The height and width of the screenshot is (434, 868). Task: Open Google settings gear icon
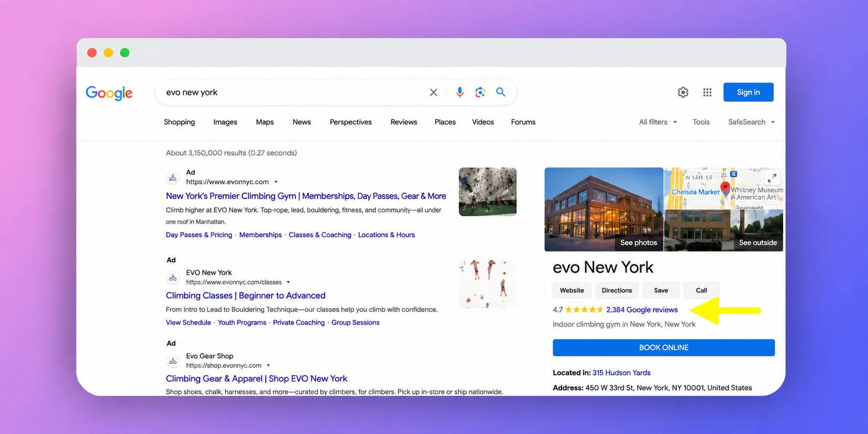[683, 92]
